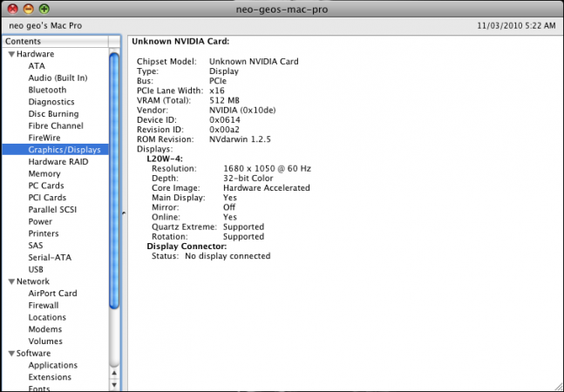This screenshot has width=564, height=392.
Task: Select Parallel SCSI item
Action: [52, 209]
